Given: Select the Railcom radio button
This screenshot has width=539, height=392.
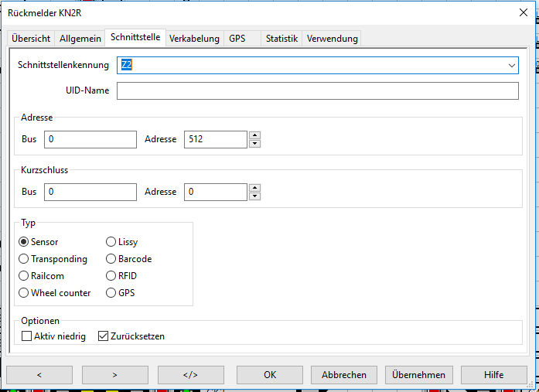Looking at the screenshot, I should [x=24, y=276].
